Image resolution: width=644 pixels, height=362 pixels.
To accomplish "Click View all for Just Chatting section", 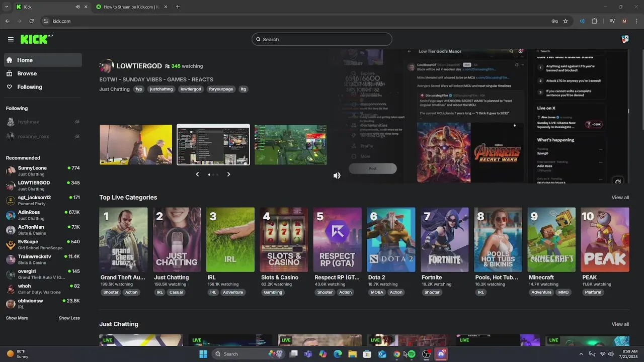I will point(620,324).
